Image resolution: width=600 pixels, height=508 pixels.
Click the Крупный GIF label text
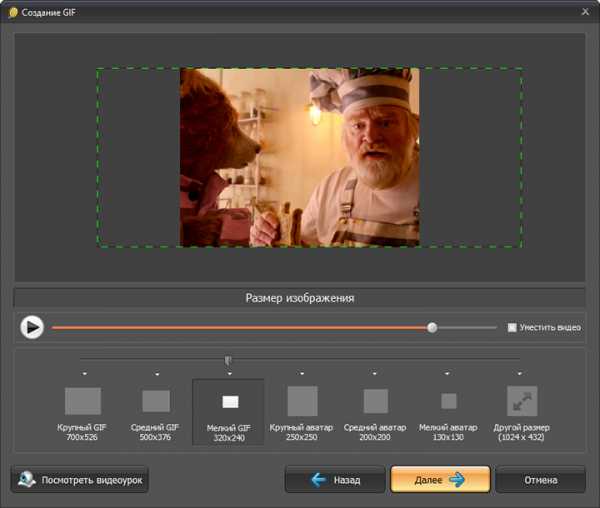pyautogui.click(x=82, y=427)
